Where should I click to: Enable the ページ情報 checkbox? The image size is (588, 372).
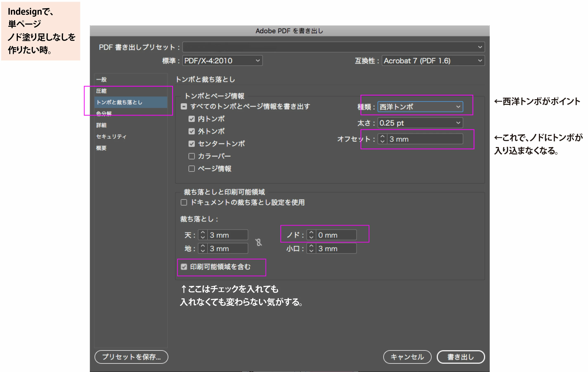click(x=192, y=168)
